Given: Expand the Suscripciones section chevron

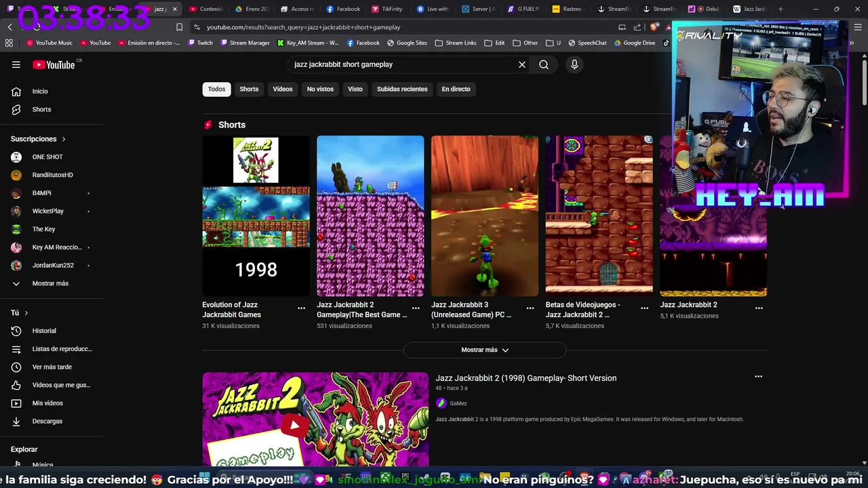Looking at the screenshot, I should tap(64, 139).
